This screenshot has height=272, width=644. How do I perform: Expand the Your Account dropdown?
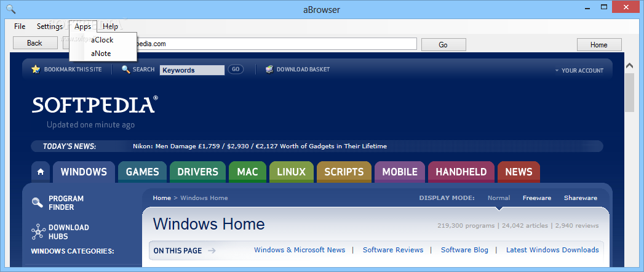click(579, 71)
